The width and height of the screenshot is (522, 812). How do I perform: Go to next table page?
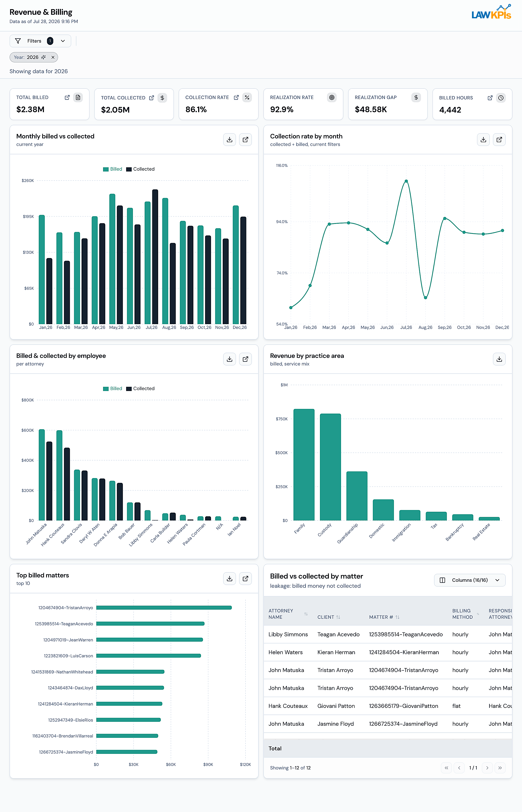(487, 768)
